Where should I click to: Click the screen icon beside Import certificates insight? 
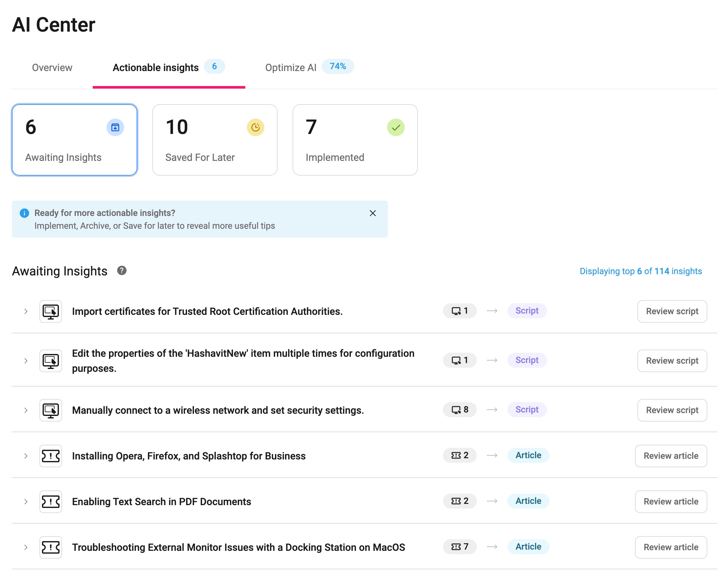51,311
